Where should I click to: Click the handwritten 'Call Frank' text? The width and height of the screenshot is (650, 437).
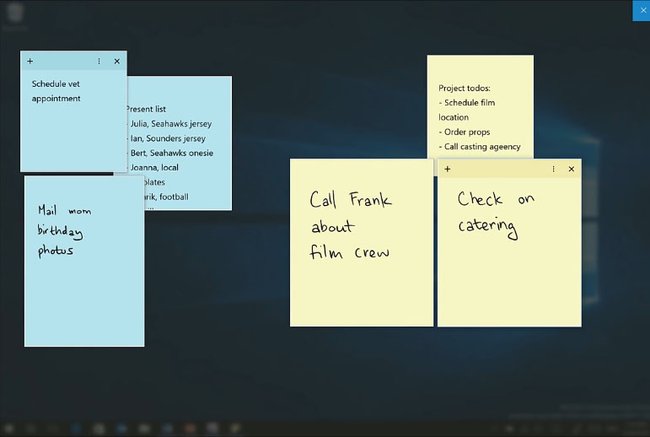(350, 199)
